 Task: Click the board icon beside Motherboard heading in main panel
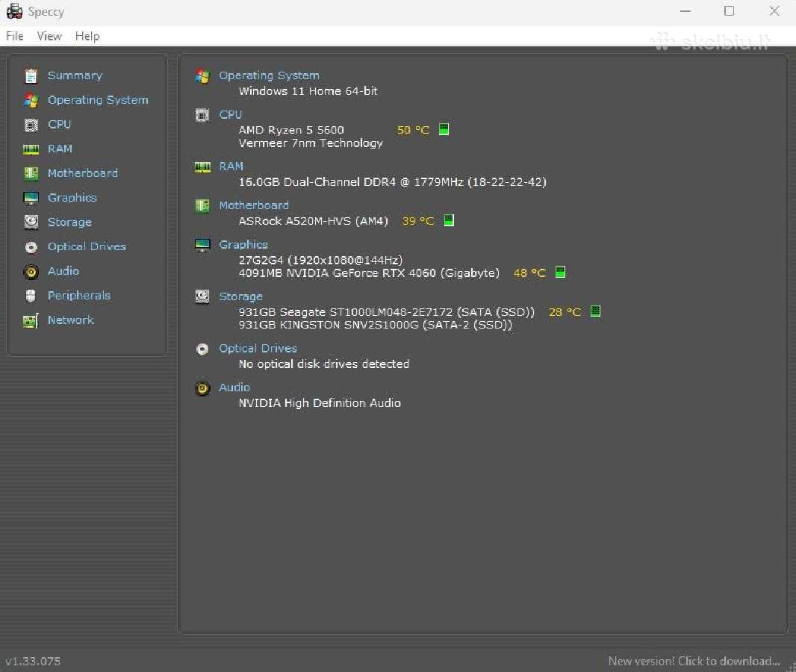202,206
